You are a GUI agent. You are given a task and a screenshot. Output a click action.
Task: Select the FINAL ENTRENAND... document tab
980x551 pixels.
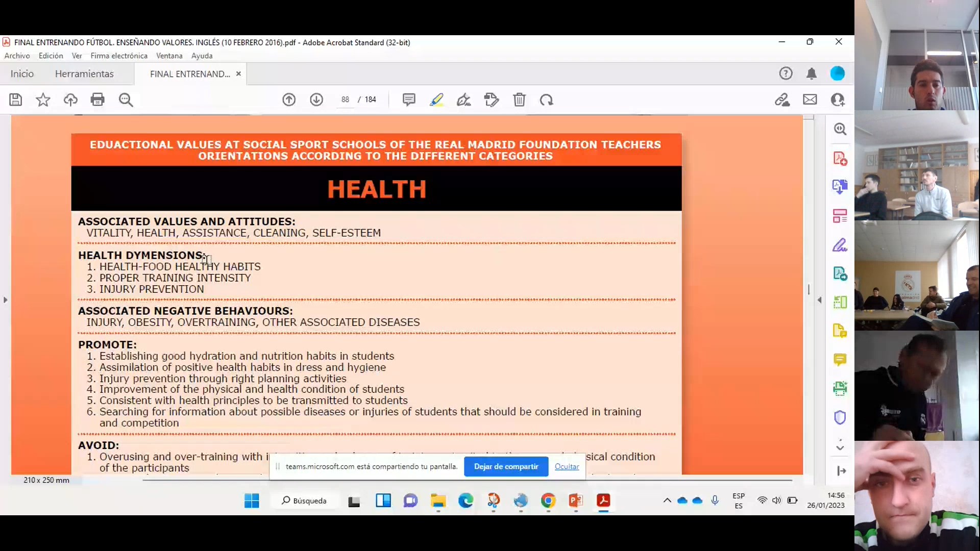[x=190, y=74]
